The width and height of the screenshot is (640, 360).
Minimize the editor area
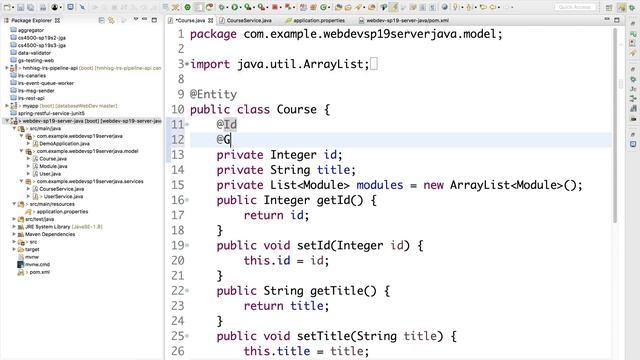607,19
